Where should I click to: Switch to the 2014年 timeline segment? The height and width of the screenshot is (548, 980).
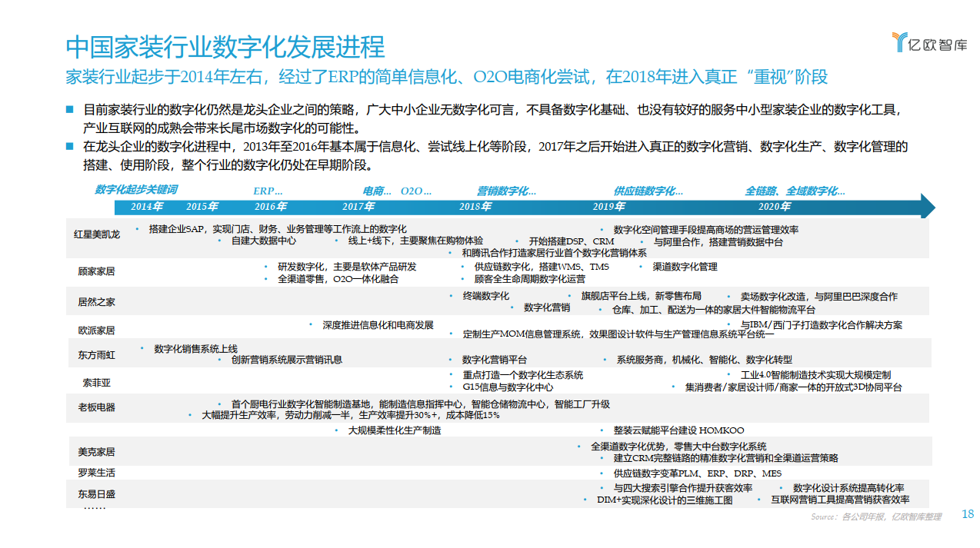point(146,208)
